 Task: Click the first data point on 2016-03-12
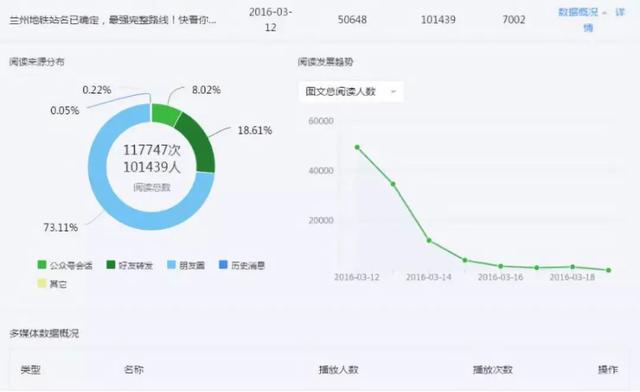357,147
